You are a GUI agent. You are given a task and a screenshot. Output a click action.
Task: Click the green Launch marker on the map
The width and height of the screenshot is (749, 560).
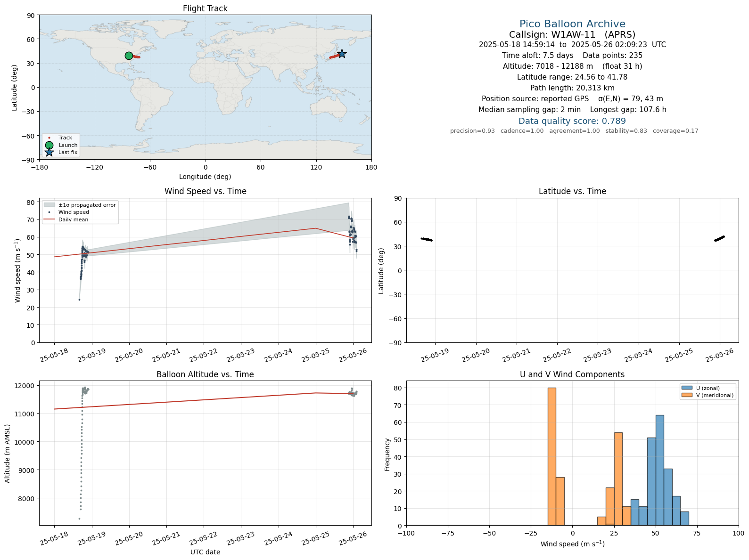coord(129,56)
